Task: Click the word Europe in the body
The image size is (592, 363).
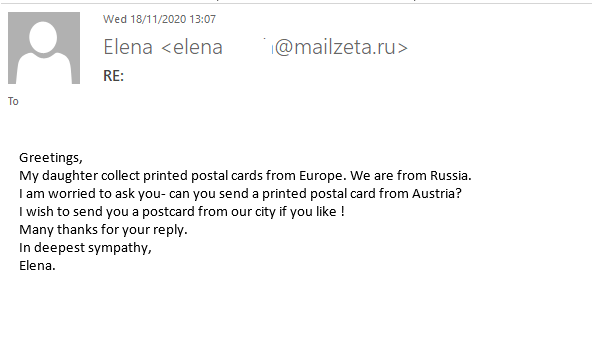Action: point(321,176)
